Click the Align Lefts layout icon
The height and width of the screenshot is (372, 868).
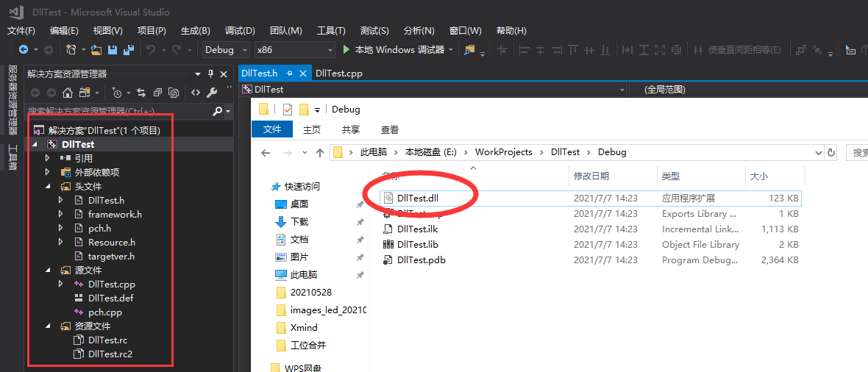pyautogui.click(x=524, y=50)
